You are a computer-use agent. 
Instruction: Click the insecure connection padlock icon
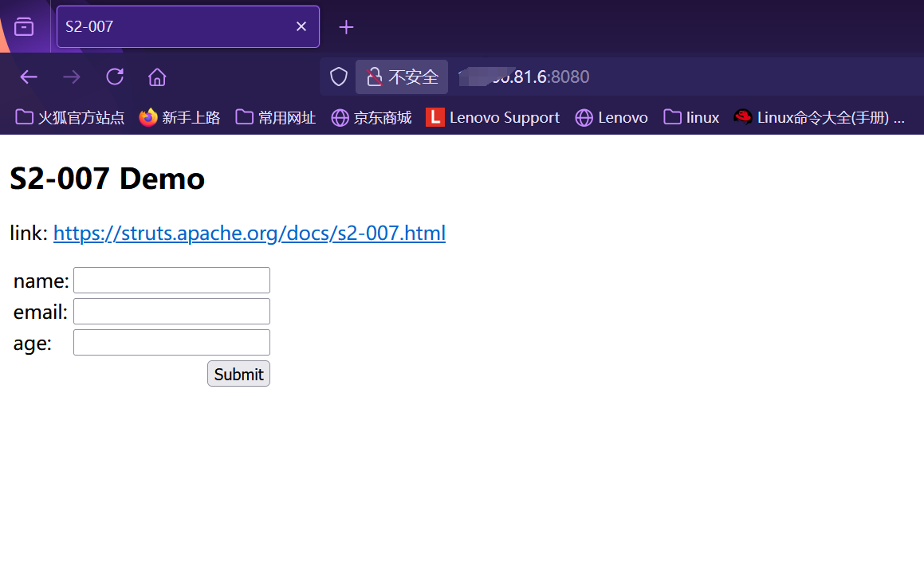(x=374, y=77)
